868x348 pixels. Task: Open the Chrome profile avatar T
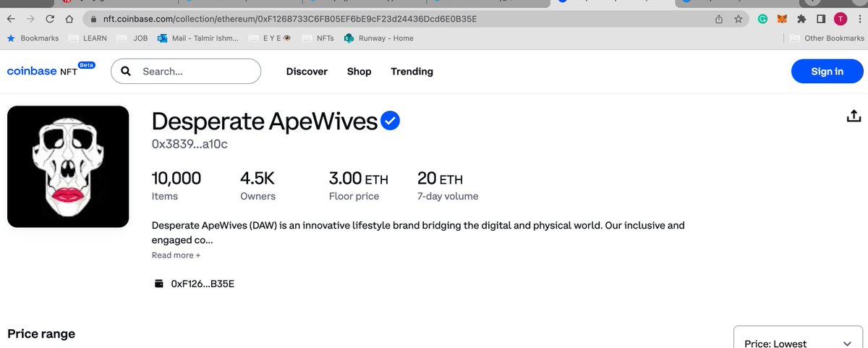tap(840, 19)
